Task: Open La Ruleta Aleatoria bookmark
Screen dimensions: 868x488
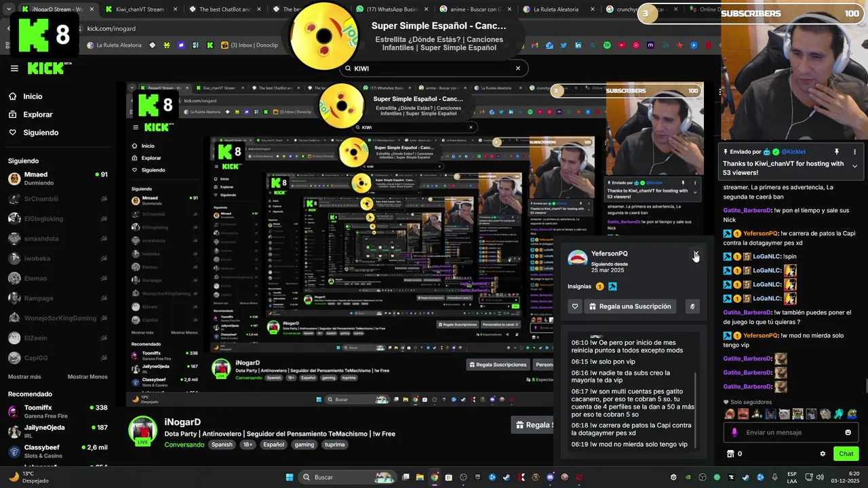Action: (x=114, y=45)
